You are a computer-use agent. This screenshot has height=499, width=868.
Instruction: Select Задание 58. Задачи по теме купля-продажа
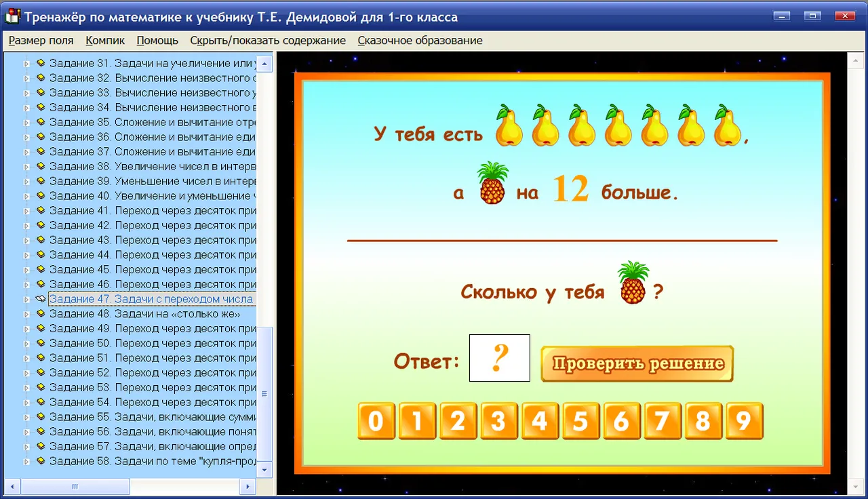tap(153, 462)
